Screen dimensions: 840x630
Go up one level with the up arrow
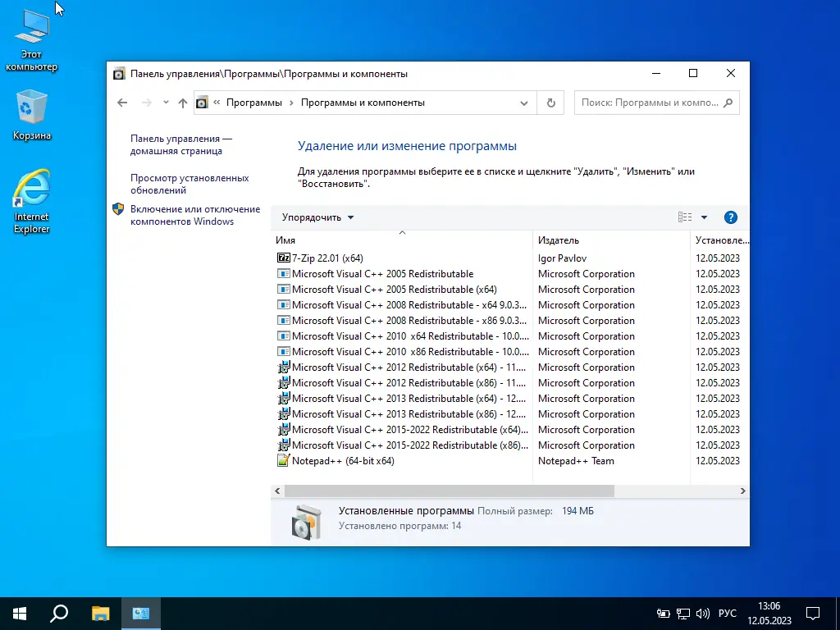point(183,103)
